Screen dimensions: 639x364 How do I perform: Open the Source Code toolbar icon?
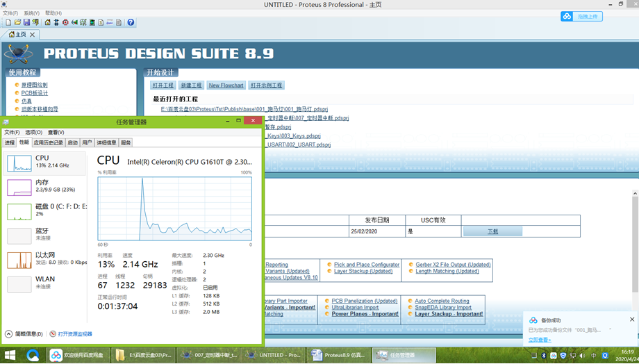[110, 22]
